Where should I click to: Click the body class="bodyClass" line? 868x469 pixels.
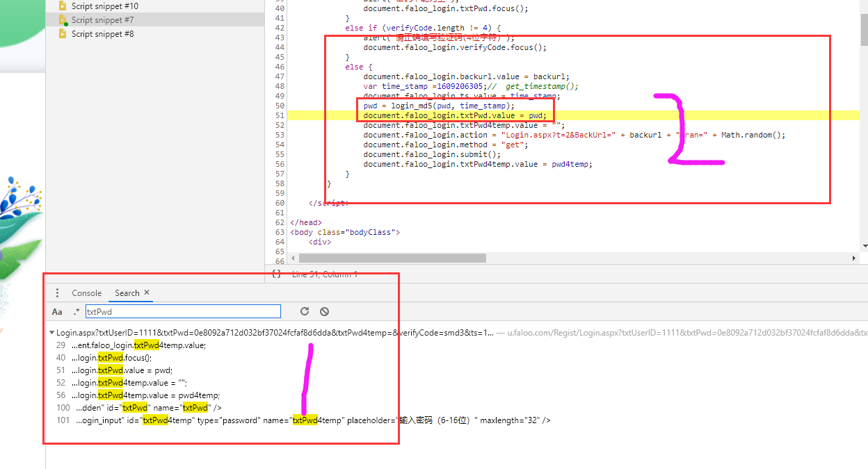tap(346, 232)
